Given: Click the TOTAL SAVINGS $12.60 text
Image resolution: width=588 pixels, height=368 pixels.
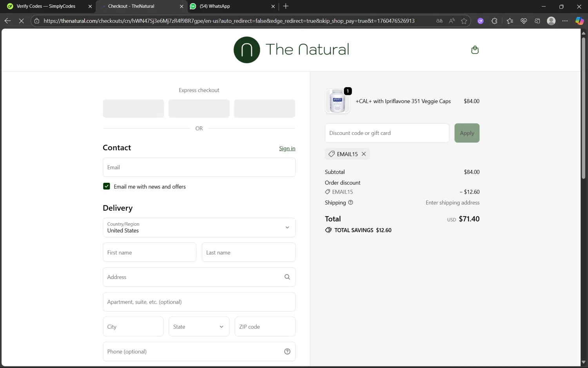Looking at the screenshot, I should [x=363, y=230].
